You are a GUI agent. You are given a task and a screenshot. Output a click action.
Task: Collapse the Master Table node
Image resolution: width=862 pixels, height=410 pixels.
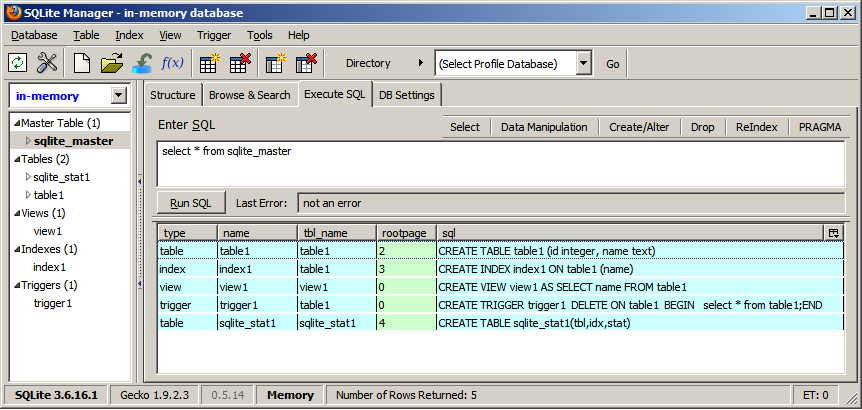[17, 123]
